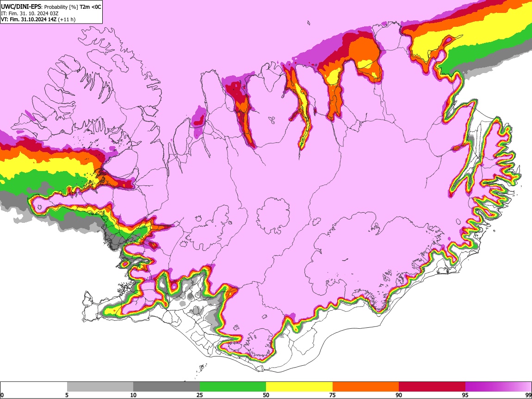The image size is (532, 399).
Task: Click the yellow 50–75% legend segment
Action: [x=299, y=387]
